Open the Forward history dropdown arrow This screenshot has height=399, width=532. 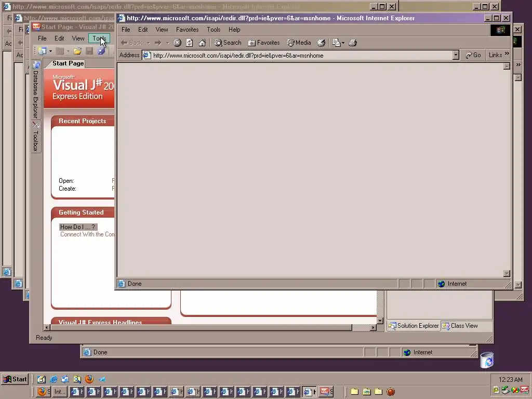pyautogui.click(x=168, y=43)
